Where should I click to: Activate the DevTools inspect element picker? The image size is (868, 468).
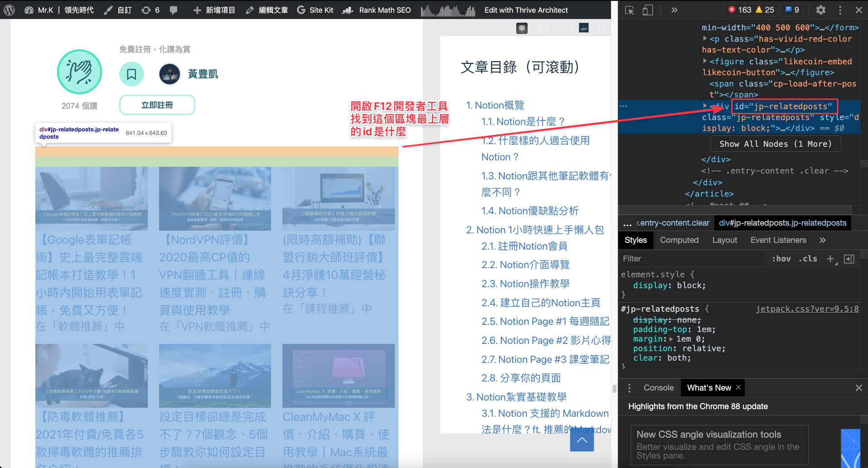coord(629,10)
